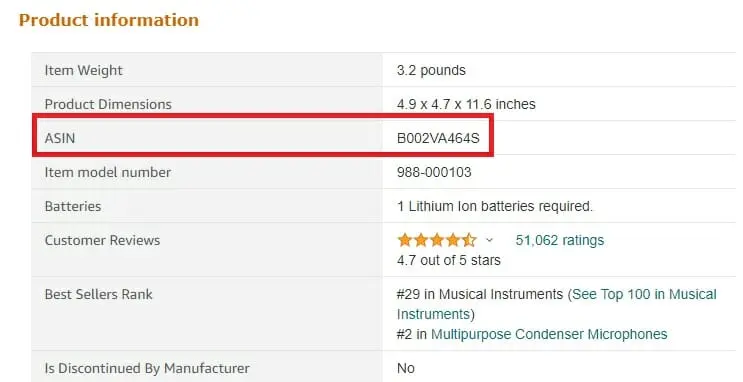The height and width of the screenshot is (382, 743).
Task: Click the Product information heading
Action: point(109,20)
